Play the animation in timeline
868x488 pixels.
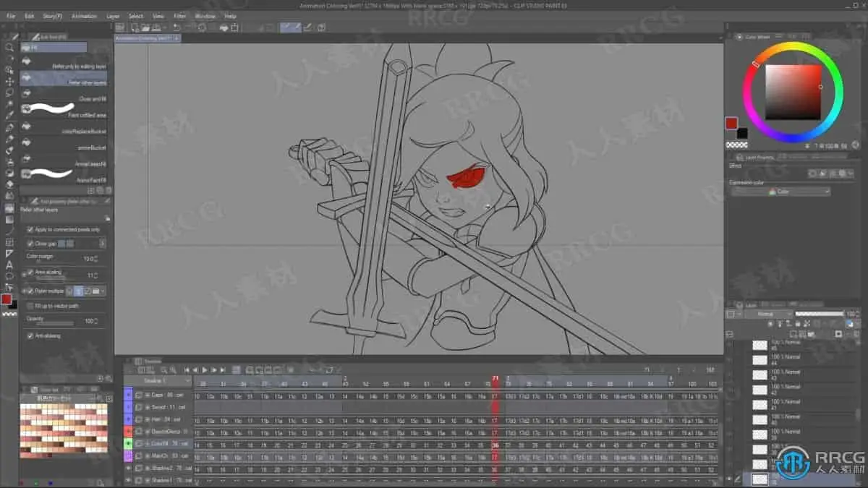[205, 369]
